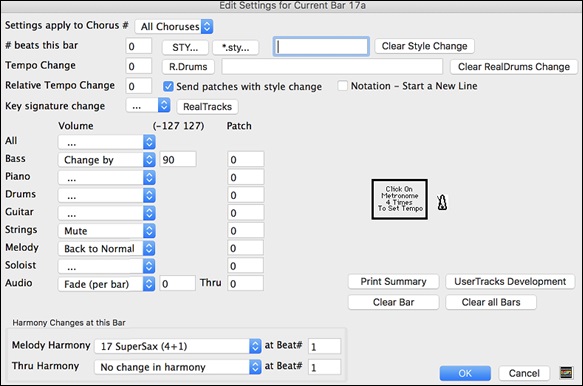
Task: Click the *.sty... button
Action: click(x=235, y=48)
